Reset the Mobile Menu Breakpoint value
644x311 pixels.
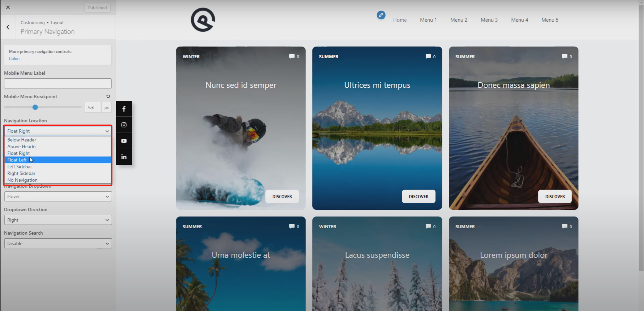108,96
